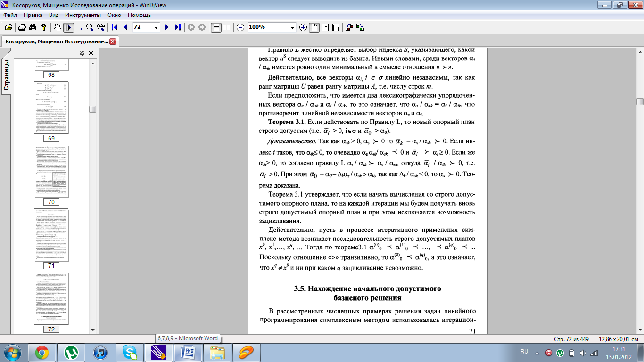Click thumbnails panel scroll down arrow
The height and width of the screenshot is (362, 644).
[93, 330]
